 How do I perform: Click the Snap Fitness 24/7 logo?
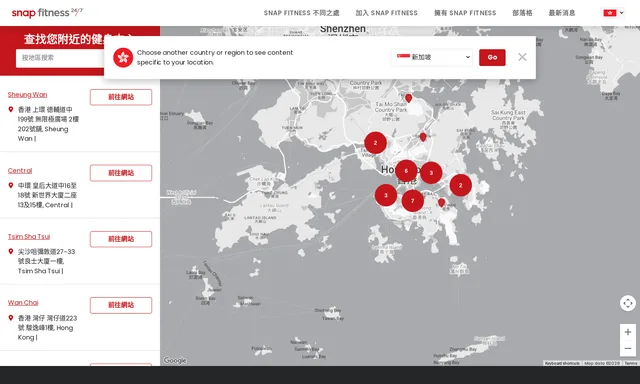coord(47,13)
